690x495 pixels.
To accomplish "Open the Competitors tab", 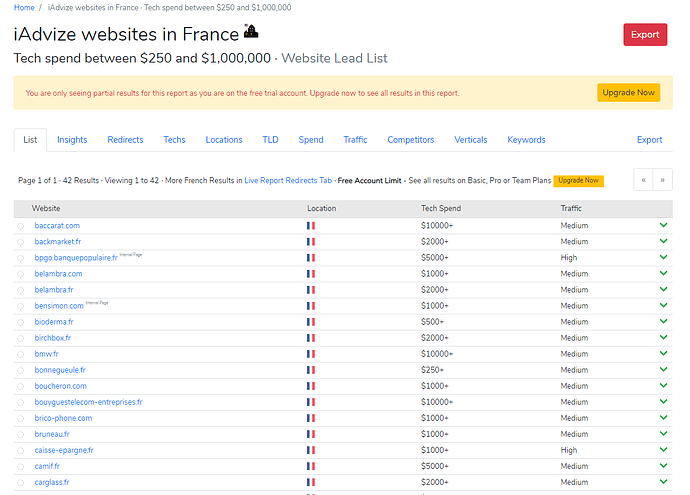I will 411,140.
